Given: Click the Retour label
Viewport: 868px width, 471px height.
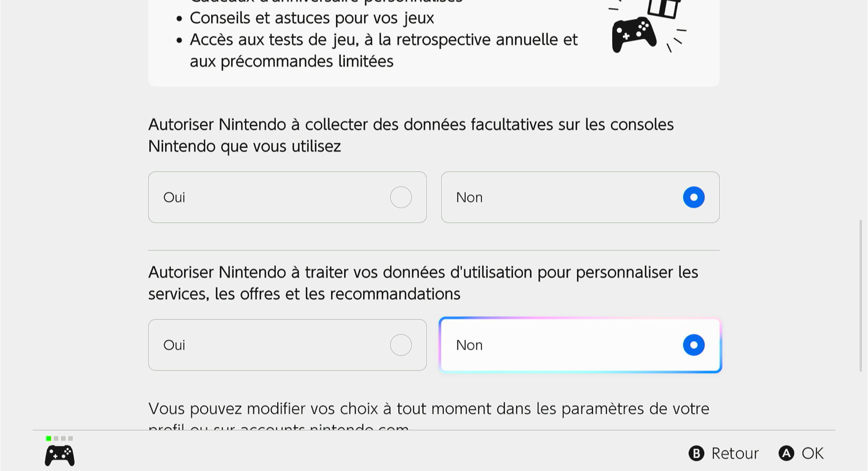Looking at the screenshot, I should [735, 453].
